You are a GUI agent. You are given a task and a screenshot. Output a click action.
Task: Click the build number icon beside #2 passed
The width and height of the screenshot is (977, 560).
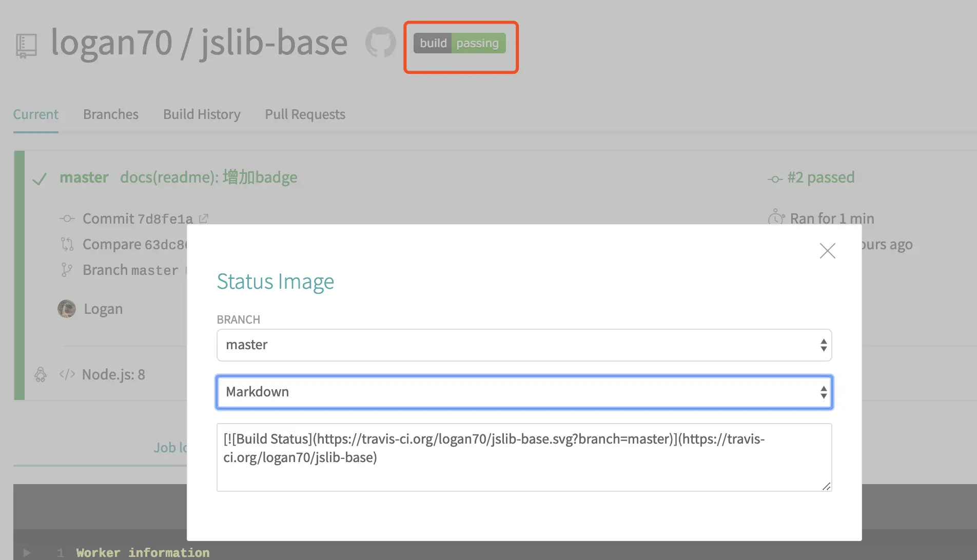775,179
